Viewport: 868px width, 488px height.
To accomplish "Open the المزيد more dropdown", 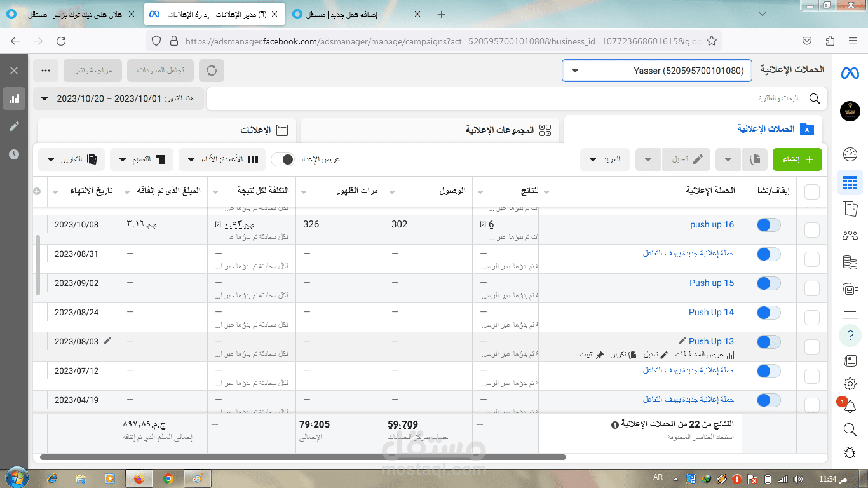I will [x=605, y=159].
